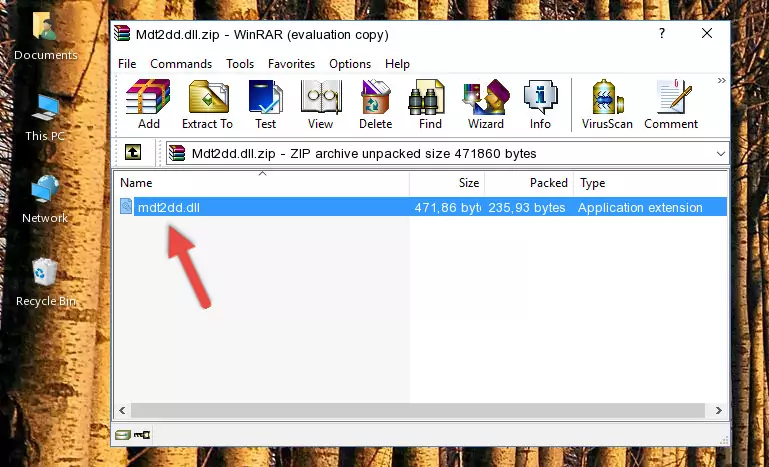The image size is (769, 467).
Task: Sort by the Name column header
Action: (x=262, y=183)
